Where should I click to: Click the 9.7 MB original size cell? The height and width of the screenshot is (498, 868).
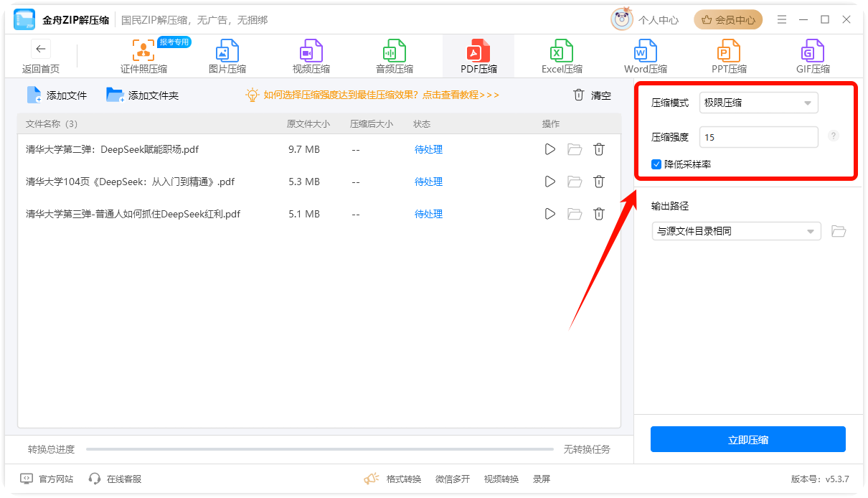point(303,149)
